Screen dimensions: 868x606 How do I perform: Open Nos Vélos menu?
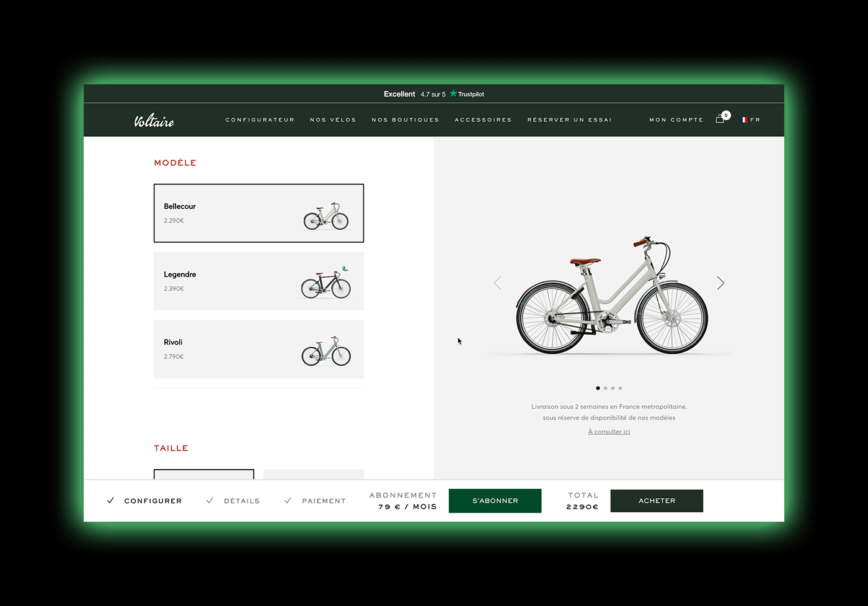333,120
